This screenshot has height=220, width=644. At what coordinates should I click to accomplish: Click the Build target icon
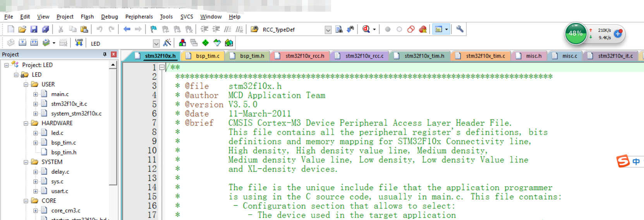click(22, 43)
